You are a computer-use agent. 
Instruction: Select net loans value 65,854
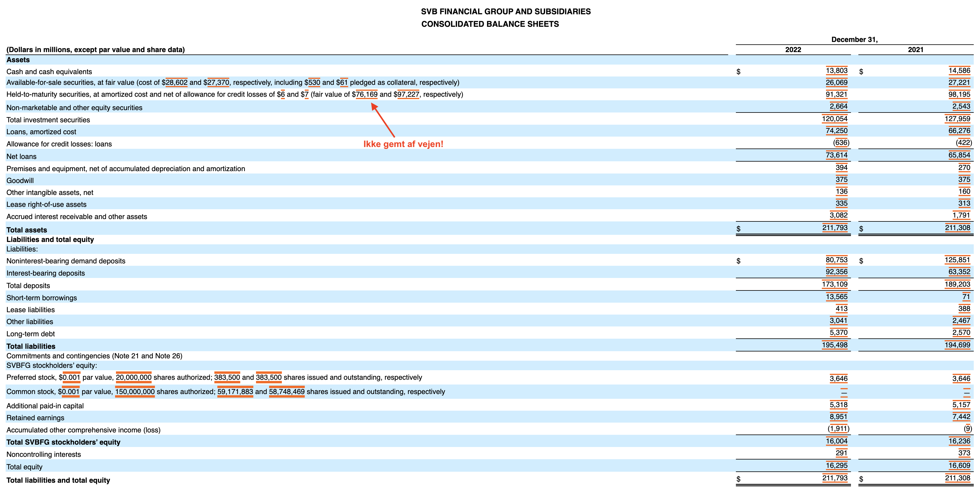(959, 155)
